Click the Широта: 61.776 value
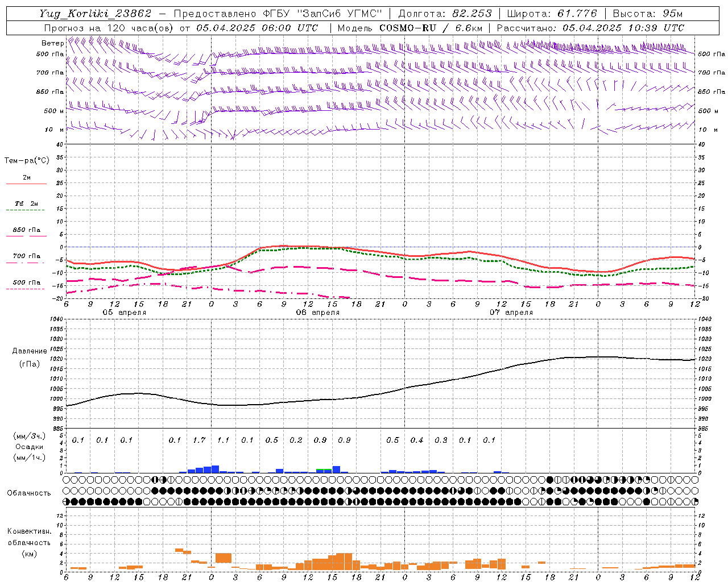Screen dimensions: 728x582 point(552,14)
